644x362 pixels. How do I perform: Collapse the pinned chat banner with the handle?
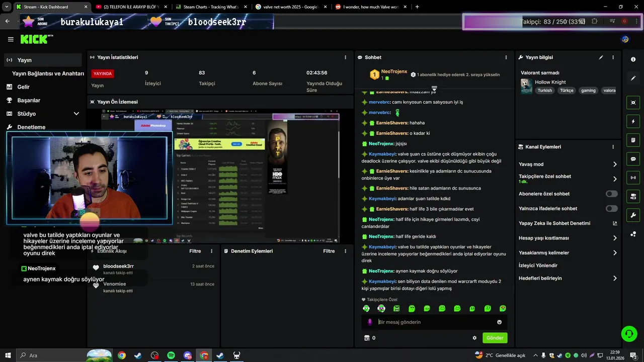(434, 88)
